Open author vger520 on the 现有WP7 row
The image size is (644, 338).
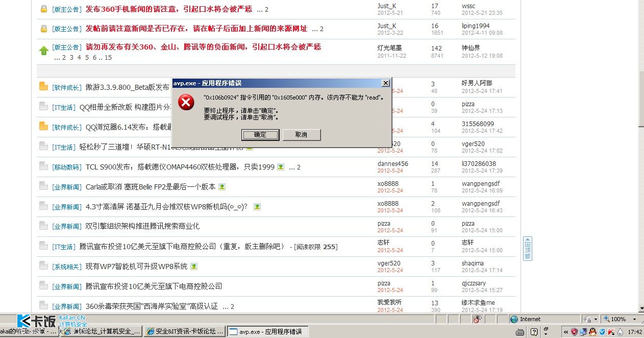click(389, 263)
